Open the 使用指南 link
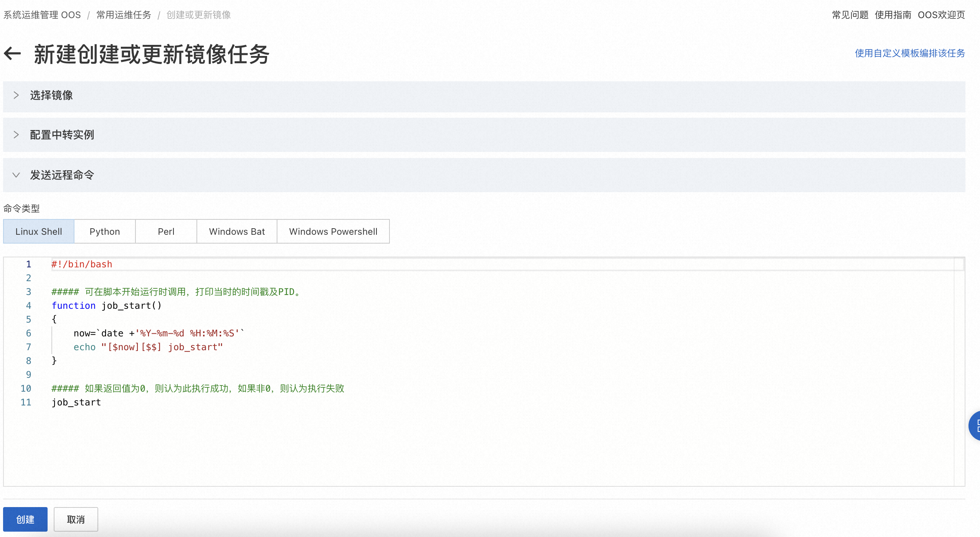 coord(893,15)
